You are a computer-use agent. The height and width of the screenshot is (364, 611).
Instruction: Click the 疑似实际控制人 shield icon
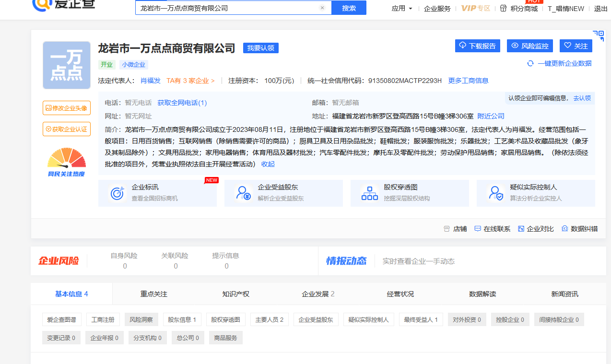pos(495,193)
